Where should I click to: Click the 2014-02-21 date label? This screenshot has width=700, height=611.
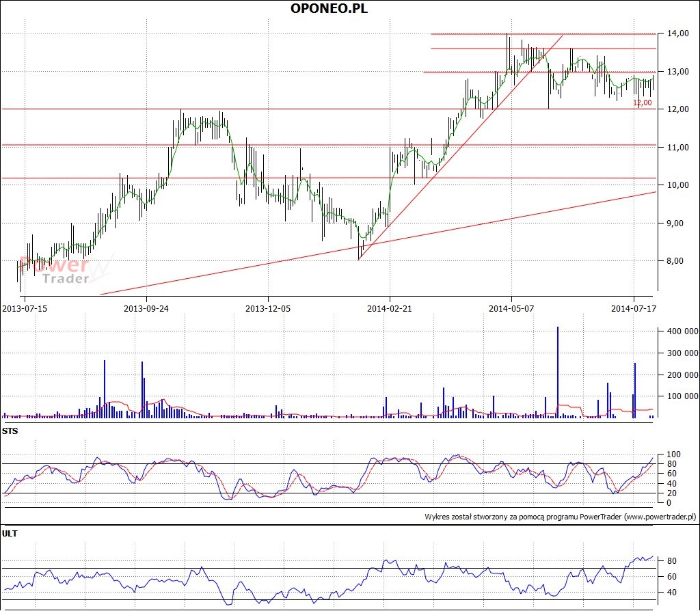point(389,308)
